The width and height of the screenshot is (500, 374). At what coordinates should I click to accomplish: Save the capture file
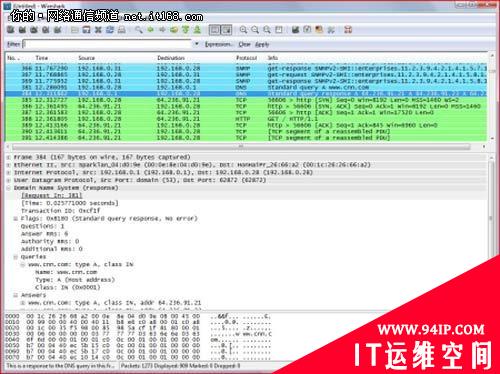pyautogui.click(x=86, y=30)
